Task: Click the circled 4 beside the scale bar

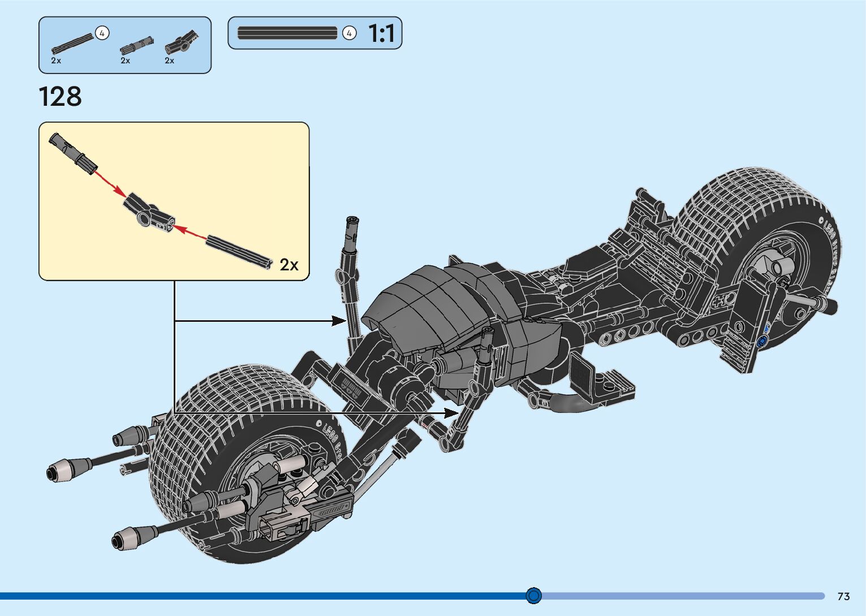Action: [349, 33]
